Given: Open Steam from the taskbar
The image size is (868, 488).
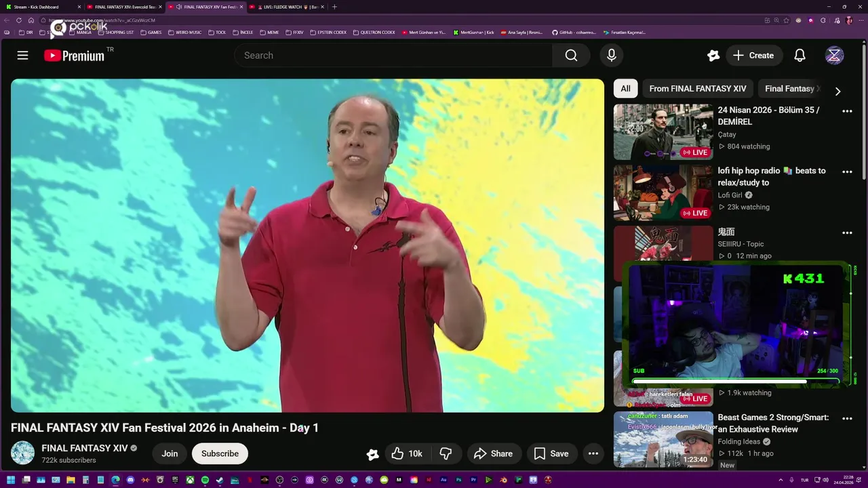Looking at the screenshot, I should tap(220, 481).
